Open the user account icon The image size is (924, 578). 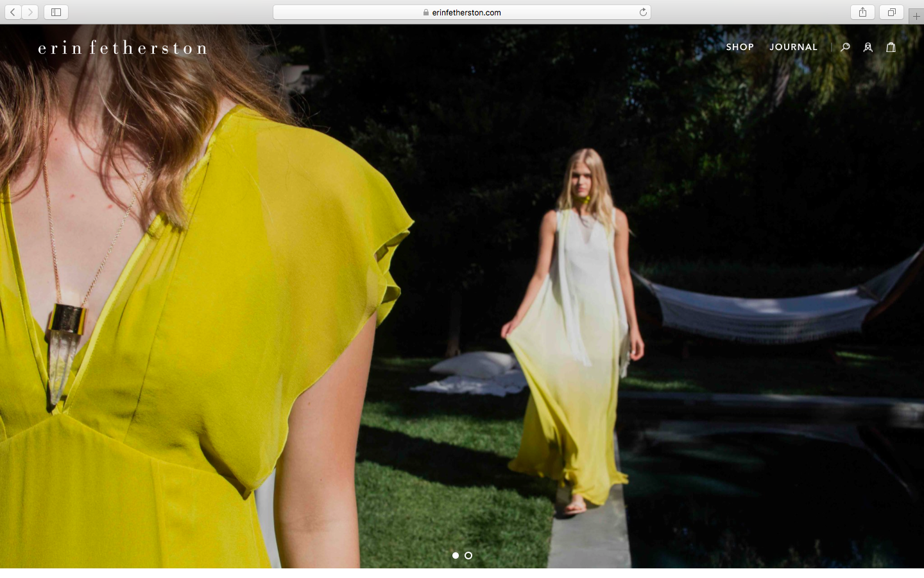tap(868, 47)
